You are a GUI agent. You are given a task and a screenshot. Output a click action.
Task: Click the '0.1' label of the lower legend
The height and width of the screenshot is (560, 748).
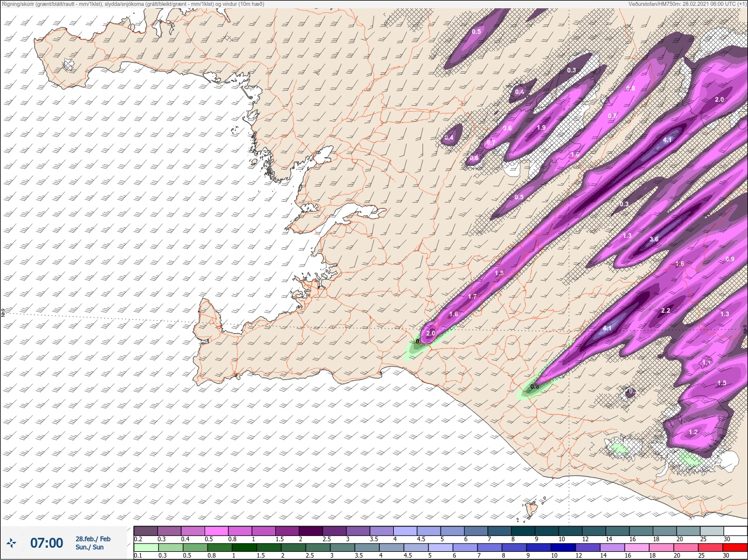(x=138, y=556)
